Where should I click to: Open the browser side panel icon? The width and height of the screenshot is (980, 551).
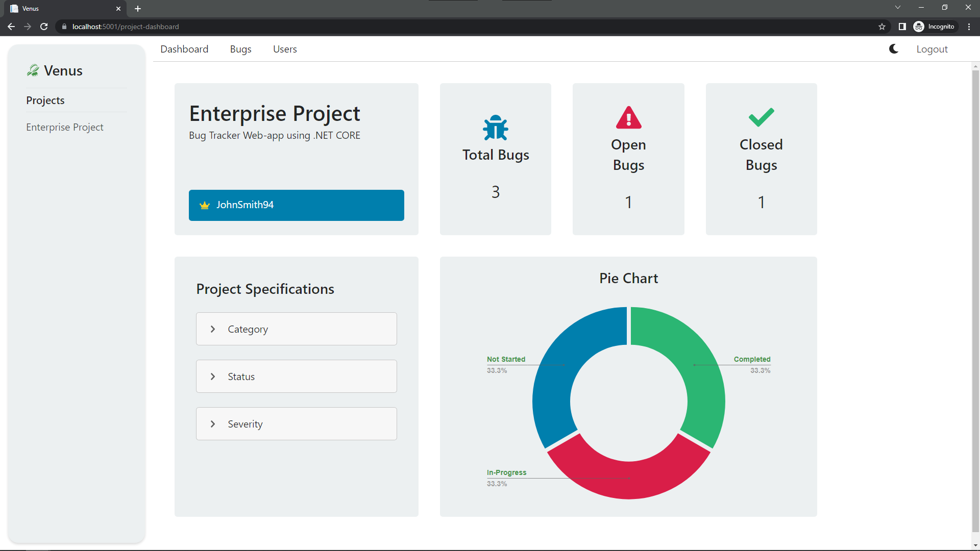[902, 27]
